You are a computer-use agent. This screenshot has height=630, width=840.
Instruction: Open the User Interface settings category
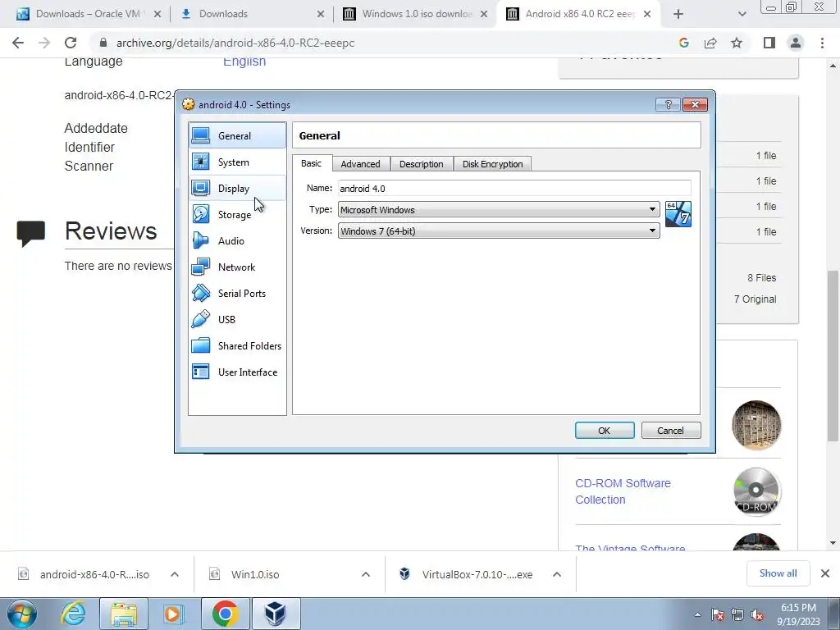click(x=237, y=372)
